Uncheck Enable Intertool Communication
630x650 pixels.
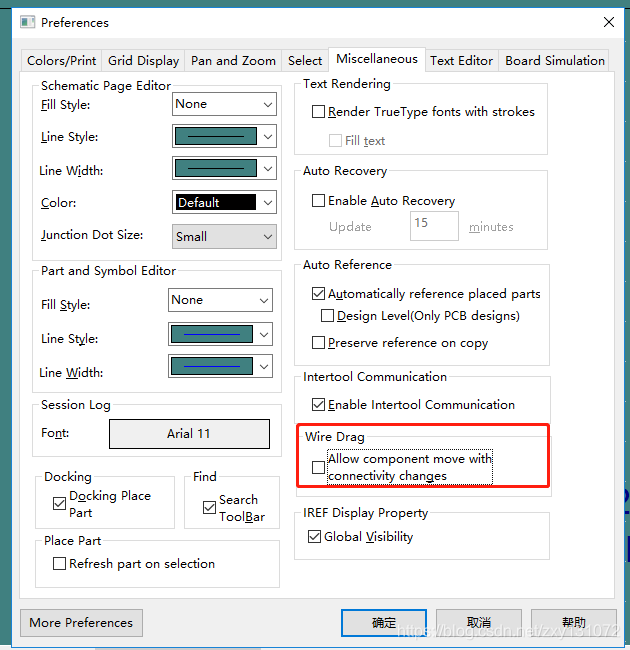click(319, 405)
